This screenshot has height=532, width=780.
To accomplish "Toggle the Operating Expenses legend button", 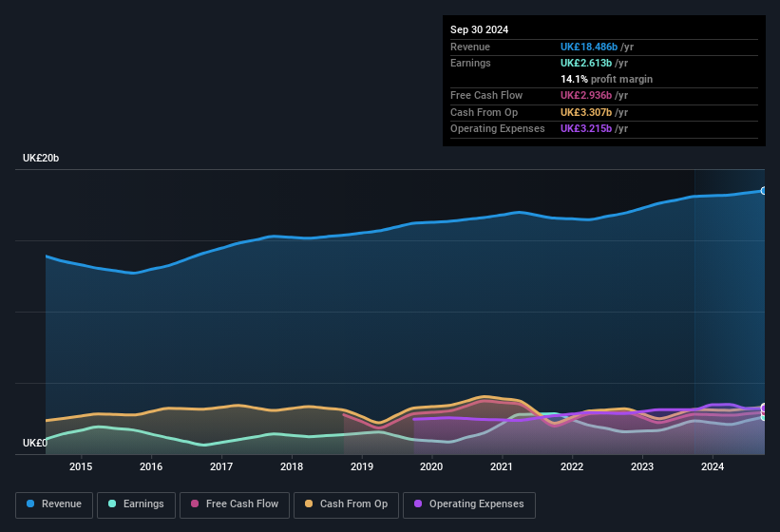I will (x=469, y=504).
